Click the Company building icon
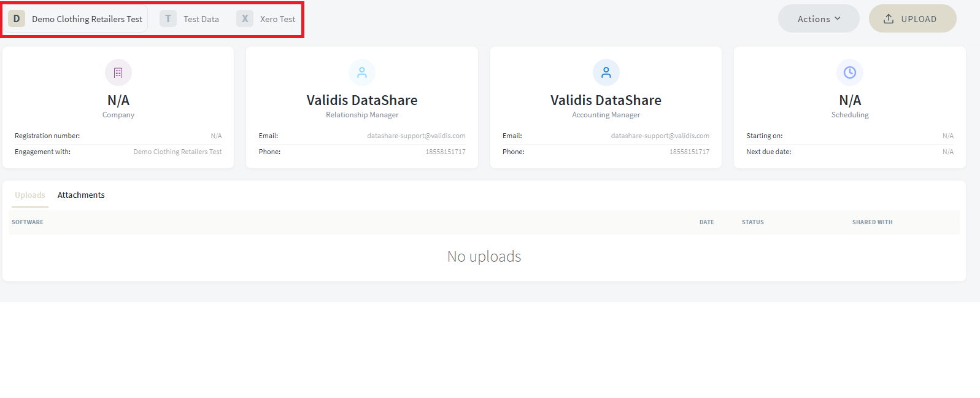Screen dimensions: 980x398 [118, 72]
